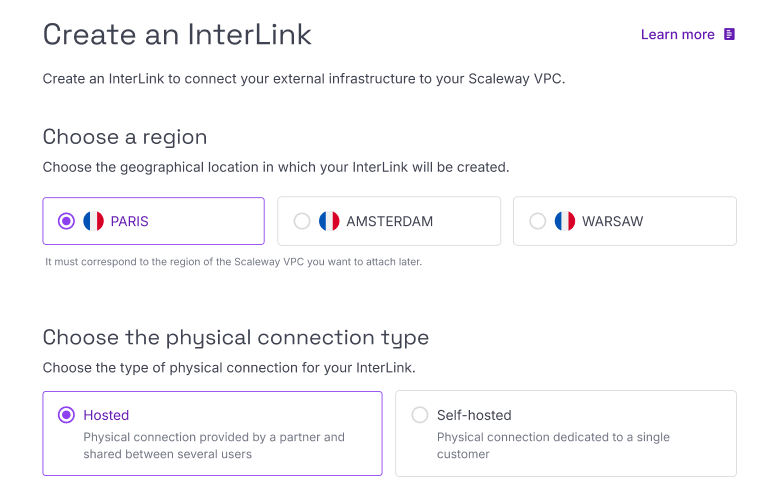Click the 'Create an InterLink' page heading
The width and height of the screenshot is (773, 485).
(177, 35)
